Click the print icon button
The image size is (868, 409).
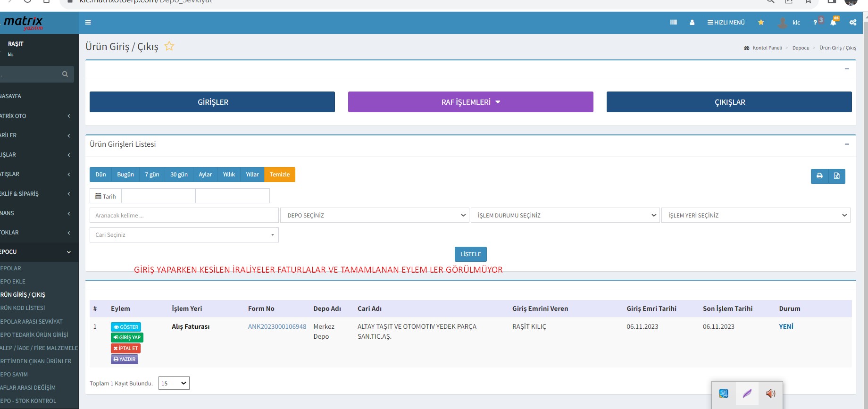819,176
